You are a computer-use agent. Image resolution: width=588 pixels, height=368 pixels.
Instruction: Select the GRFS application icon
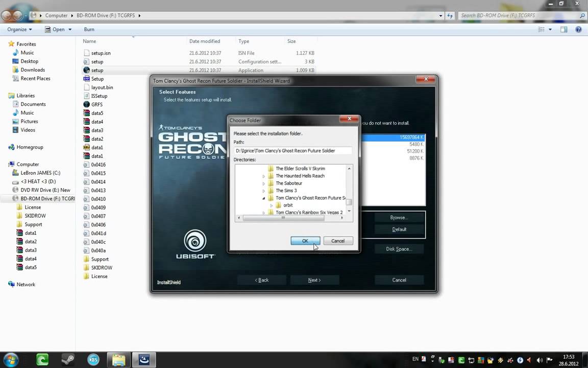[x=87, y=104]
